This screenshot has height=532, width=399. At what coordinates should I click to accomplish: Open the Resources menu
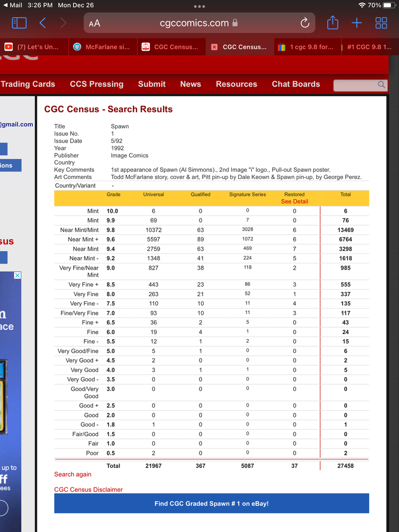point(236,84)
